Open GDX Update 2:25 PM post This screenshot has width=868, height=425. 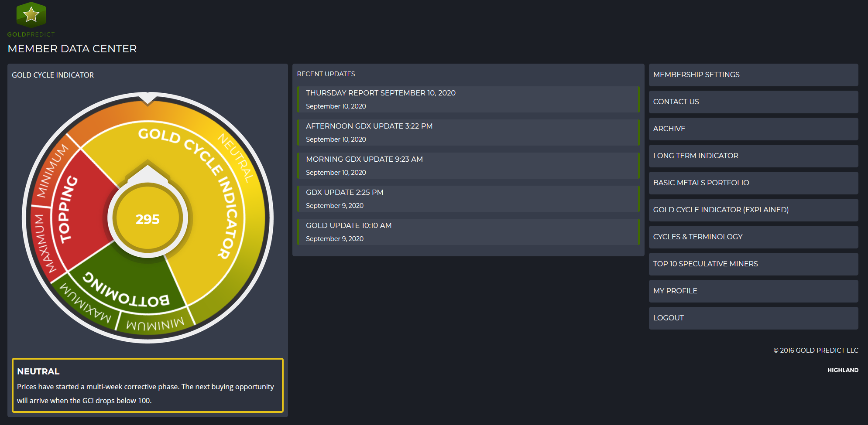[344, 193]
